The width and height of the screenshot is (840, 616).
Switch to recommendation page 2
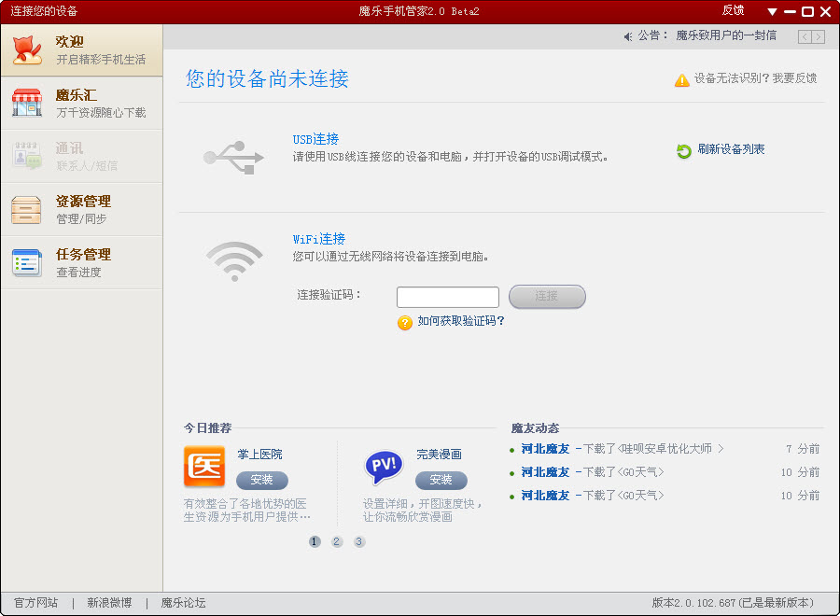[336, 541]
